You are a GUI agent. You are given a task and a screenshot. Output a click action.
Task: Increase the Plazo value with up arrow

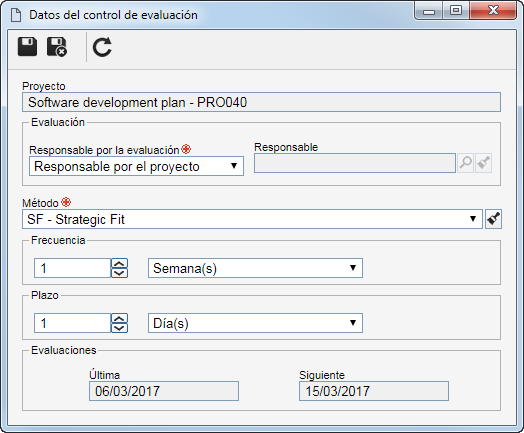coord(119,319)
